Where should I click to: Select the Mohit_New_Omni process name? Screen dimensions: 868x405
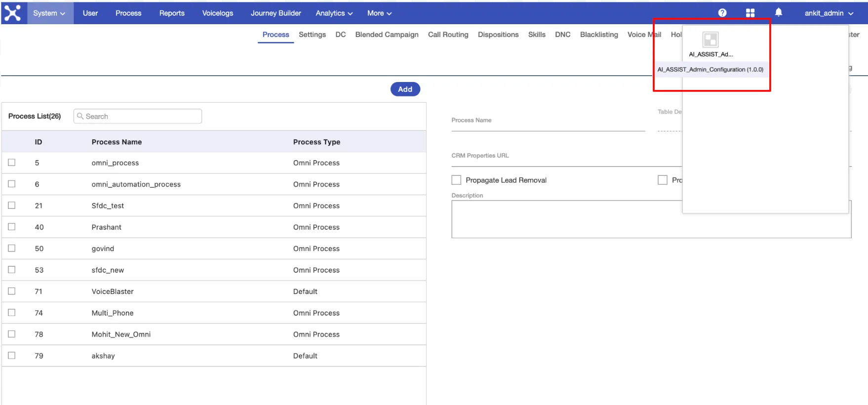(121, 334)
